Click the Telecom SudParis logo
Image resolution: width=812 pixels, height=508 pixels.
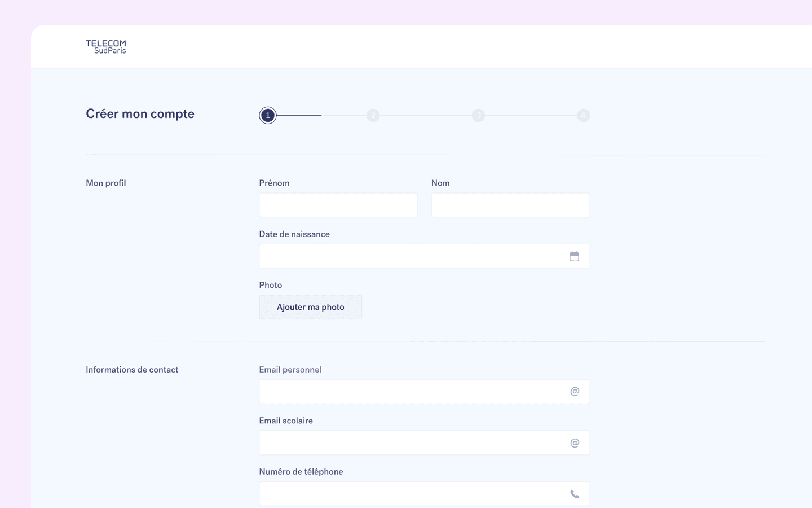tap(106, 47)
